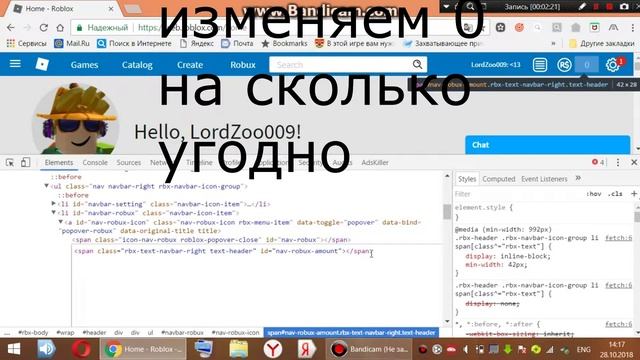Open the Roblox settings gear icon
Viewport: 640px width, 360px height.
point(612,64)
